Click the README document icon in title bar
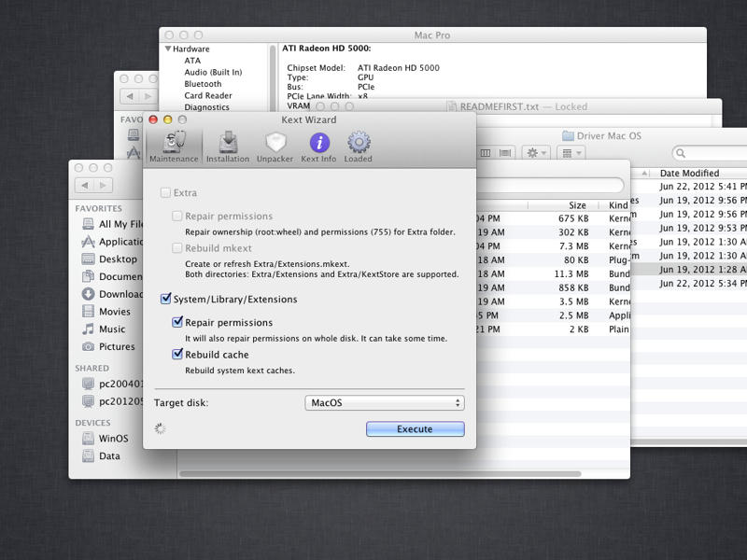The width and height of the screenshot is (747, 560). (x=452, y=106)
